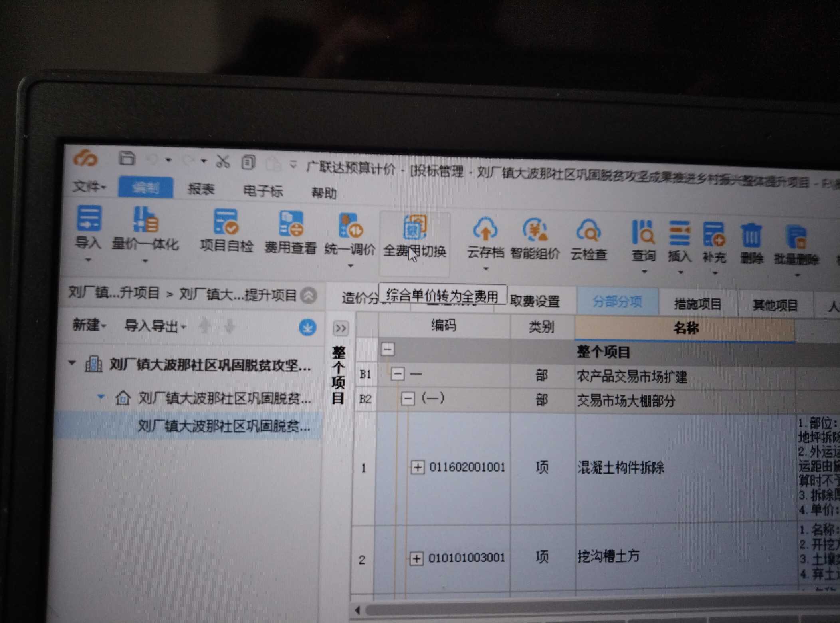Click the grayed move-up arrow icon
This screenshot has height=623, width=840.
click(x=205, y=326)
